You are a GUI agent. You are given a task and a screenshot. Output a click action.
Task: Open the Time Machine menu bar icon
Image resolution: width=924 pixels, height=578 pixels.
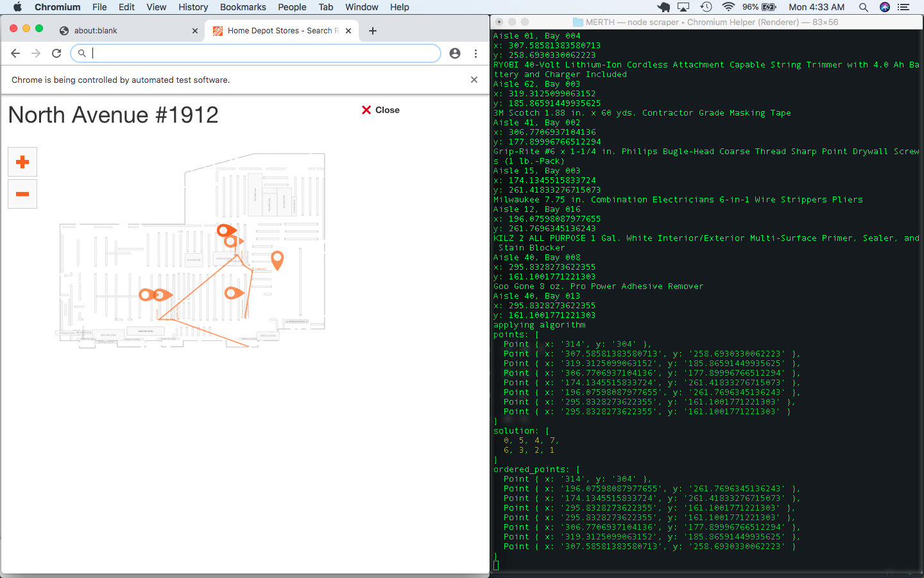(706, 7)
